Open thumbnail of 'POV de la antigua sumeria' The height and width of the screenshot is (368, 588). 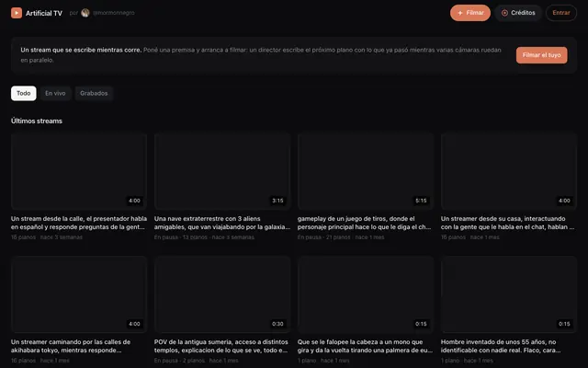tap(222, 294)
